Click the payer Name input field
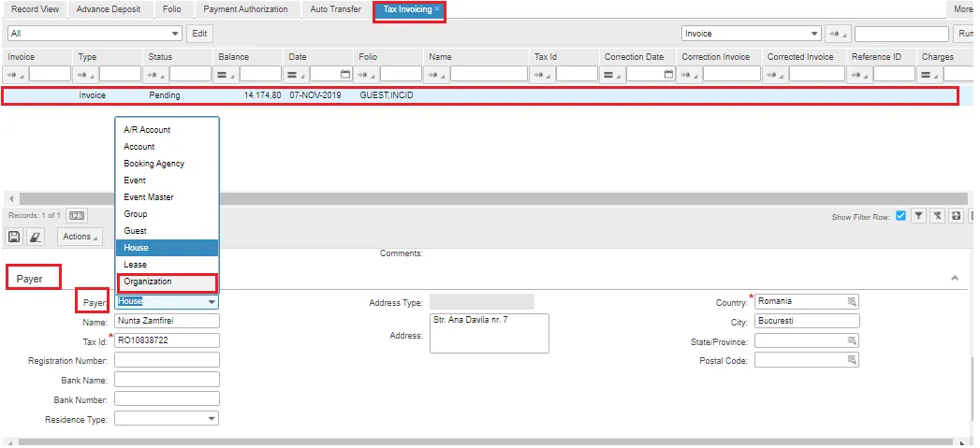The width and height of the screenshot is (980, 448). click(x=167, y=321)
